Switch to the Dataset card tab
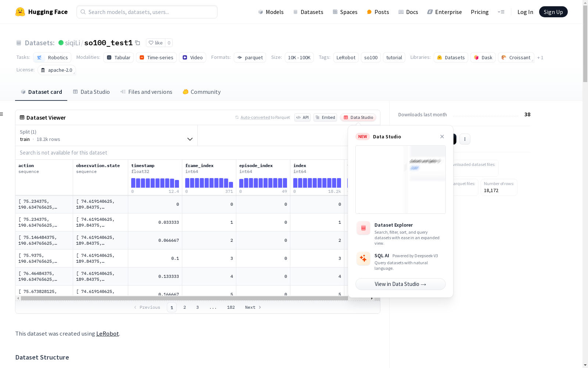This screenshot has width=588, height=368. 41,92
